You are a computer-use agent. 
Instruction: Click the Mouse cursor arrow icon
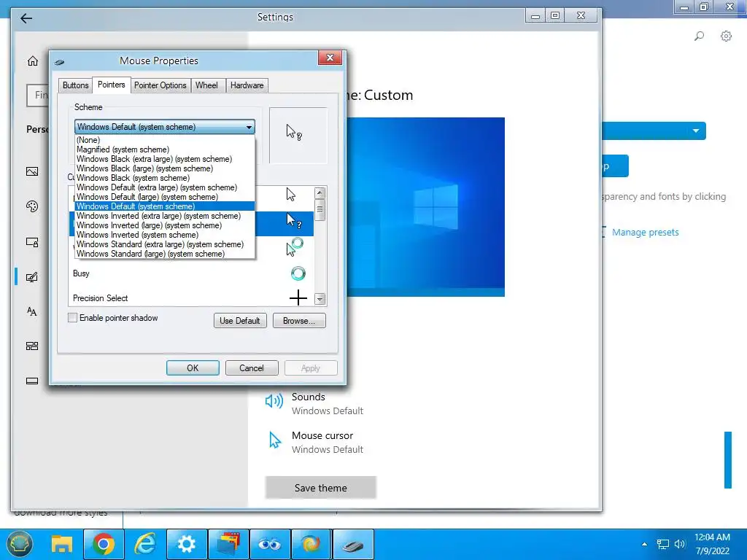pyautogui.click(x=275, y=440)
